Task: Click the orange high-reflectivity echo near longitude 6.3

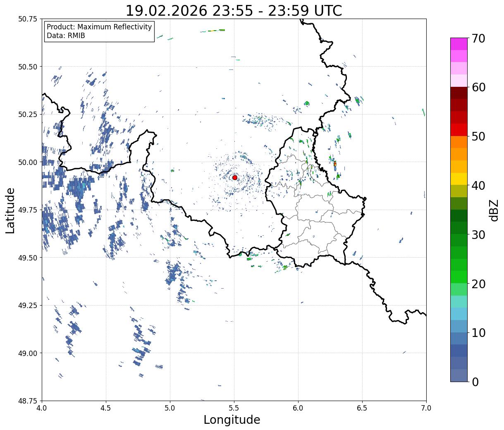Action: [x=335, y=164]
